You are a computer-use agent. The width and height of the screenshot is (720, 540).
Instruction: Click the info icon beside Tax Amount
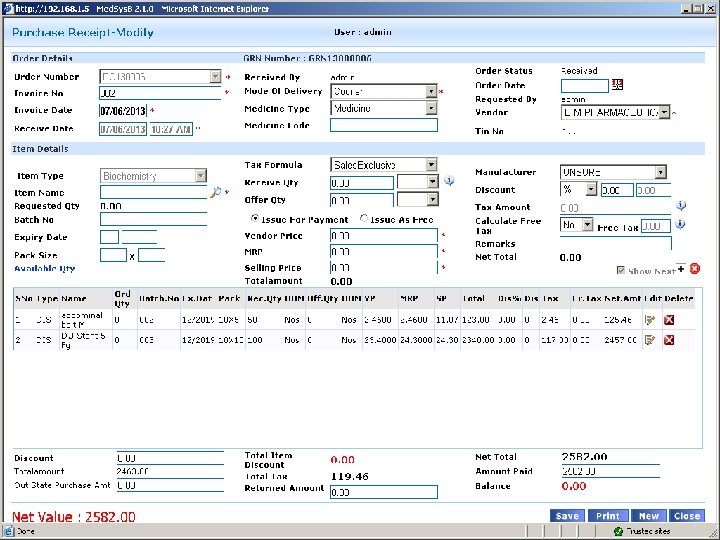(x=680, y=206)
